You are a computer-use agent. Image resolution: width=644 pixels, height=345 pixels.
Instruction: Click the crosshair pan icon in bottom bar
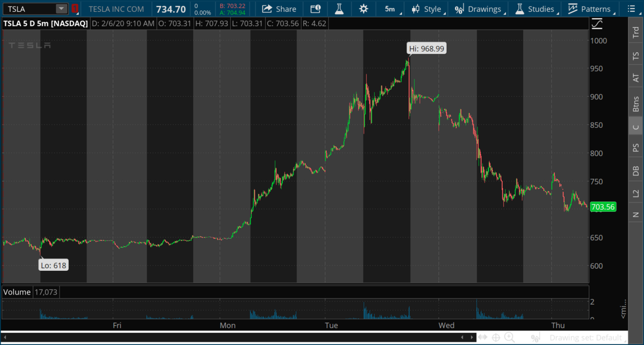496,337
